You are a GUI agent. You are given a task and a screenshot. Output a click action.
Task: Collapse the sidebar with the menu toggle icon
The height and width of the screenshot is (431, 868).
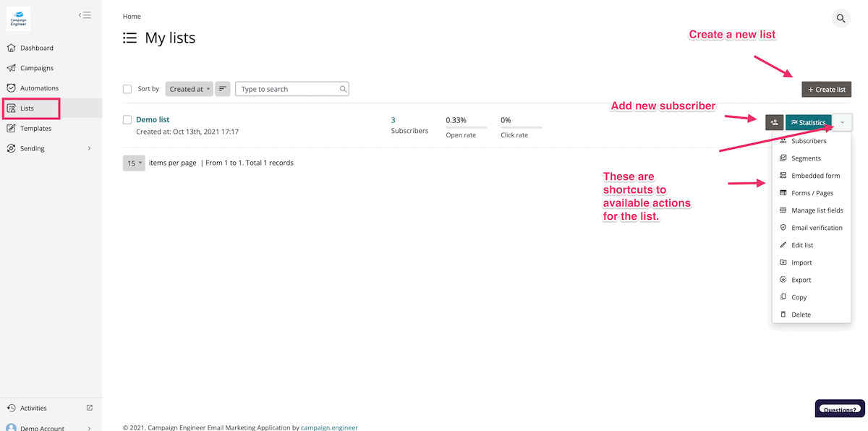(85, 15)
